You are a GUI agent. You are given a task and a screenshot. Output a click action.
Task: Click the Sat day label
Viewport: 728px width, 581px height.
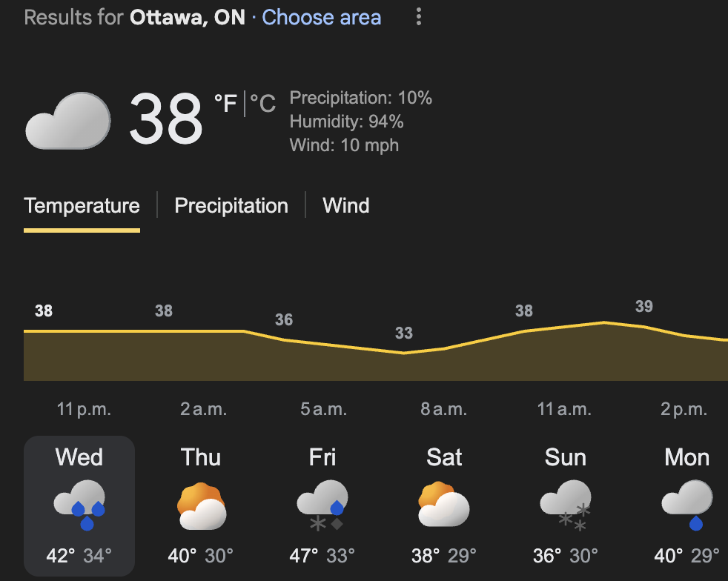pos(444,457)
